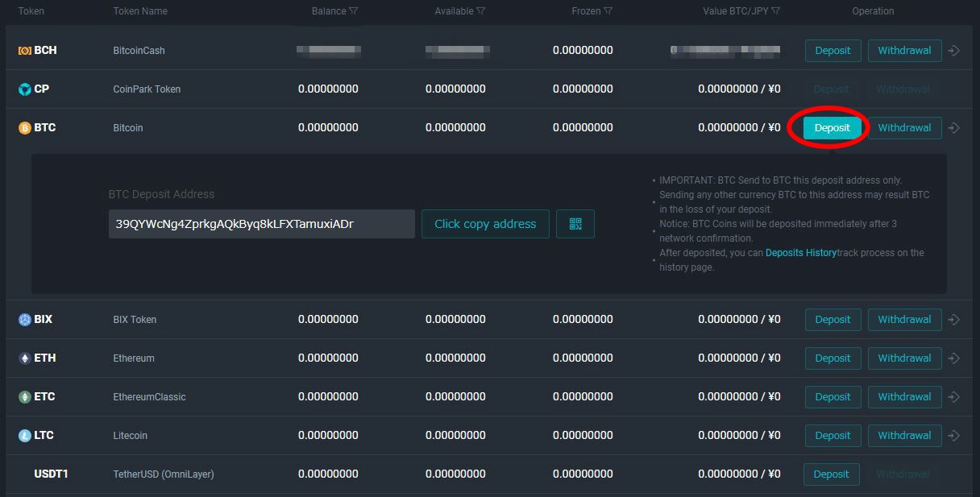Click the green EthereumClassic ETC icon
This screenshot has width=980, height=497.
click(25, 397)
